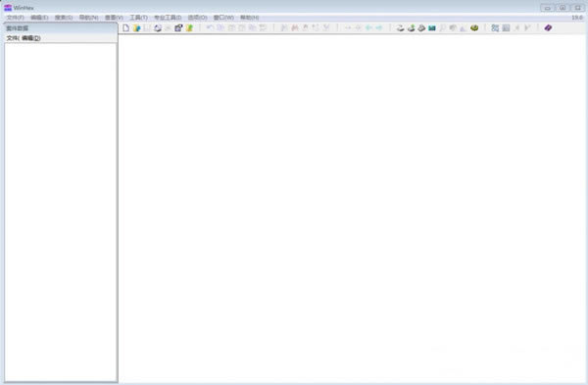Click the WinHex application icon in title bar

8,8
